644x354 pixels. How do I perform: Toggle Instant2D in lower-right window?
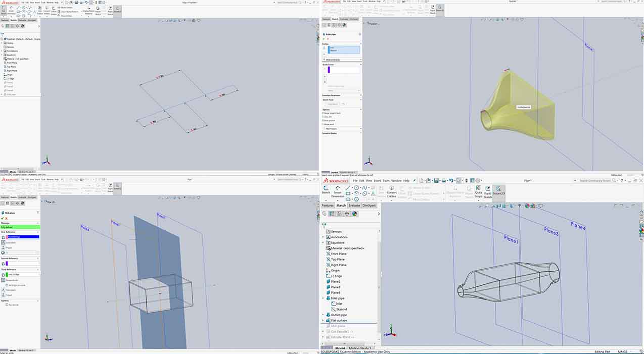[499, 192]
